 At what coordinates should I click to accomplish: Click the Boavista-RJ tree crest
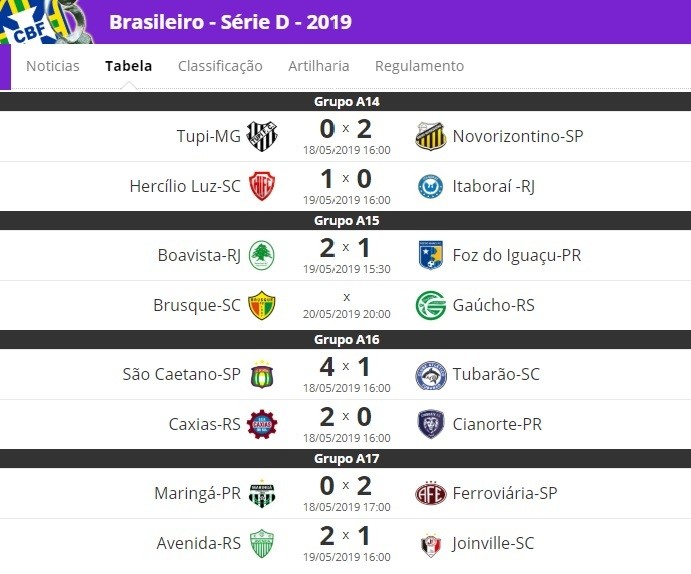262,255
